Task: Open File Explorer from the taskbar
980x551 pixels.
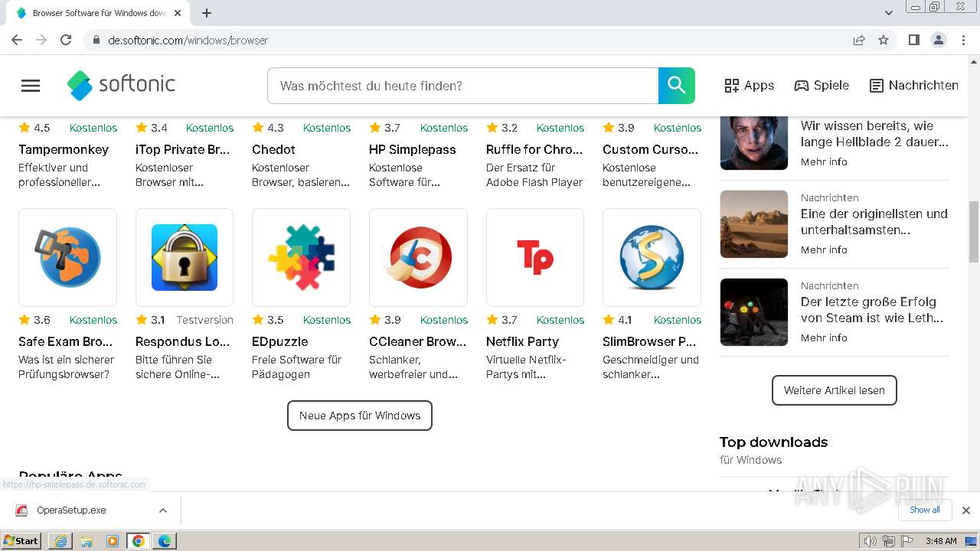Action: click(x=87, y=541)
